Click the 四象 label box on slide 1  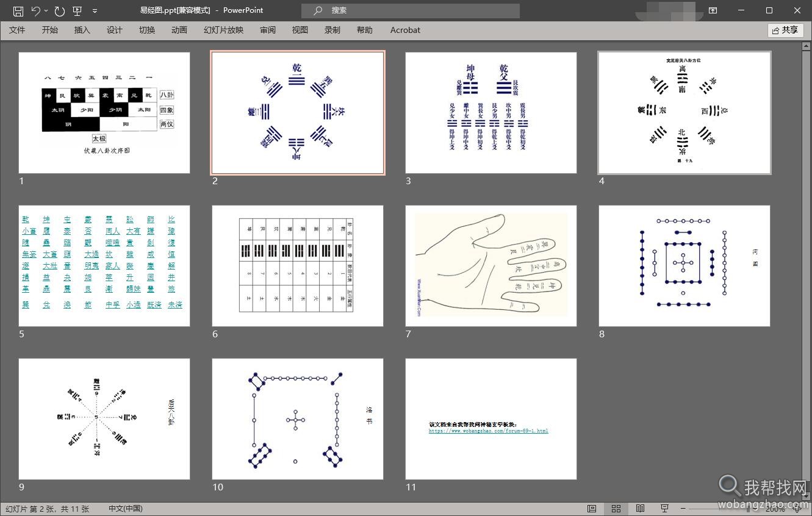pyautogui.click(x=167, y=110)
